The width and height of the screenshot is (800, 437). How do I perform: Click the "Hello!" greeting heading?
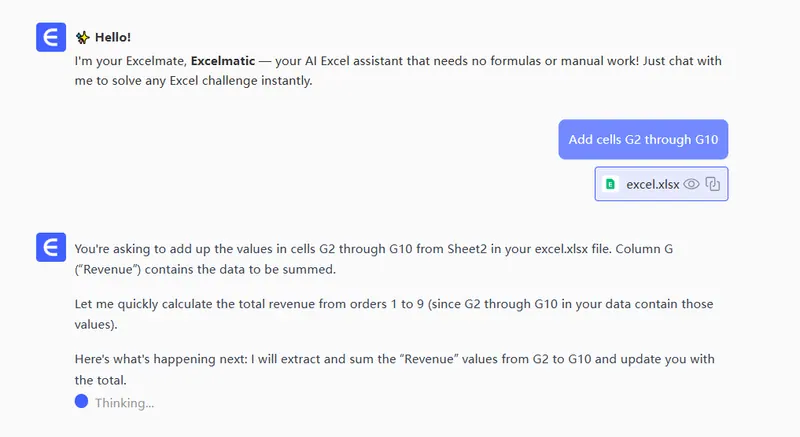(112, 38)
